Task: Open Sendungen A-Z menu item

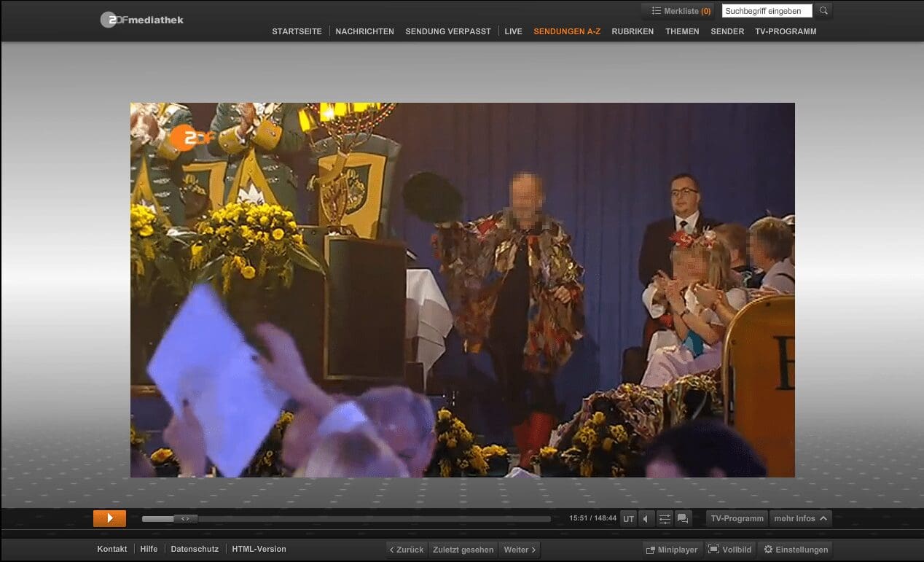Action: (567, 31)
